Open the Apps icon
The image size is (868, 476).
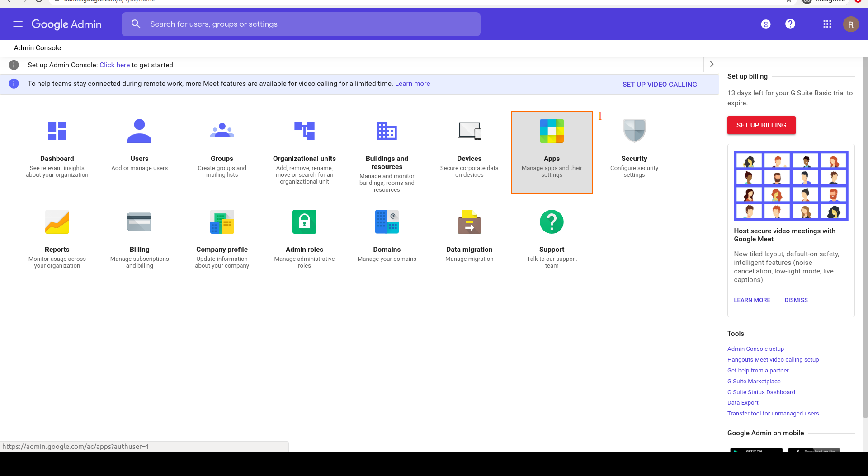[x=552, y=131]
